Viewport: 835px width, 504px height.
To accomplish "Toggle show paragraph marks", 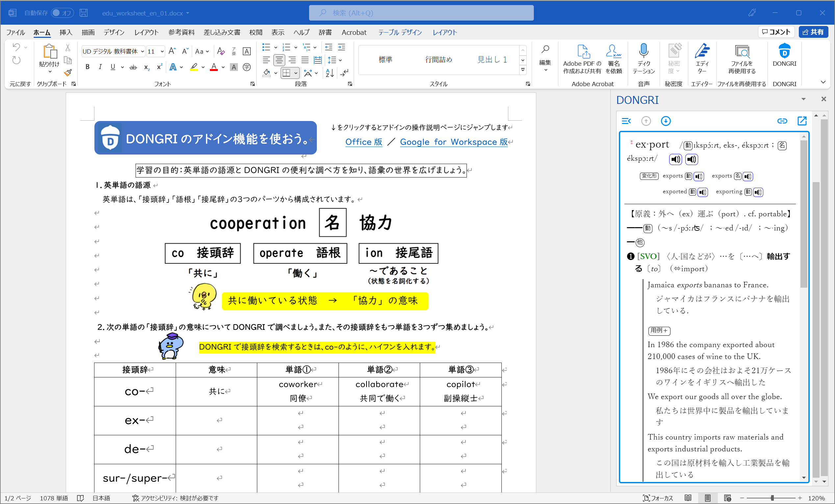I will pos(345,73).
